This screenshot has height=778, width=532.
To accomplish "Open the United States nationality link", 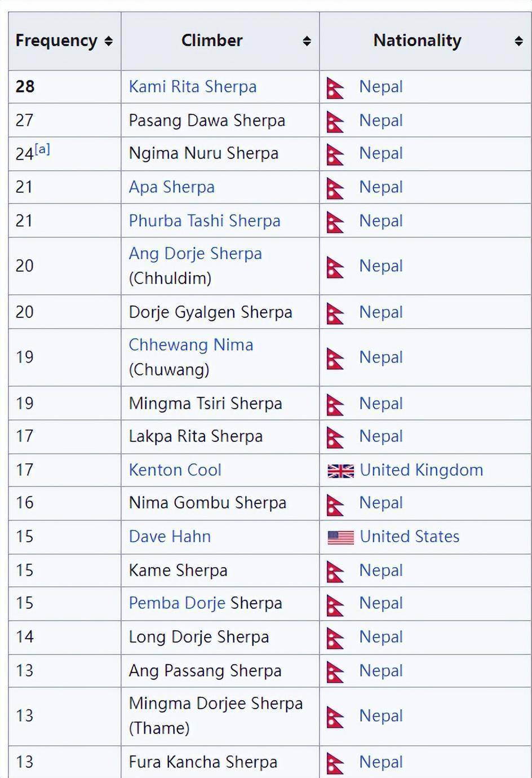I will pyautogui.click(x=409, y=537).
